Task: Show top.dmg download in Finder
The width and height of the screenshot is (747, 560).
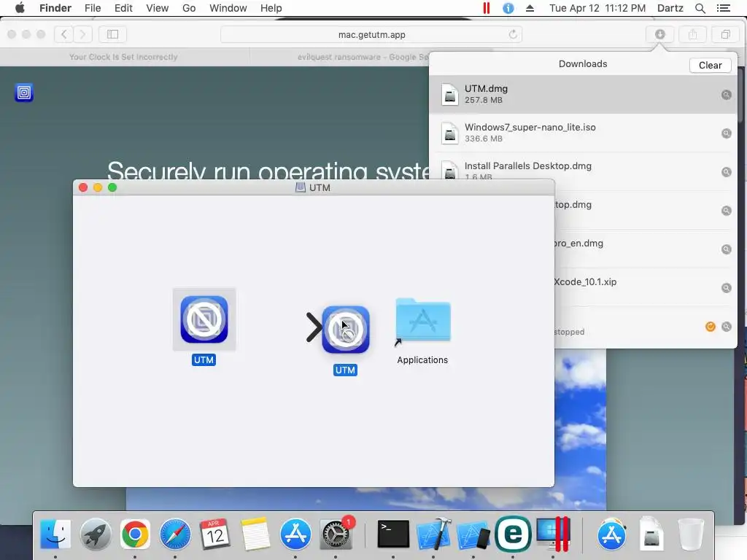Action: coord(726,211)
